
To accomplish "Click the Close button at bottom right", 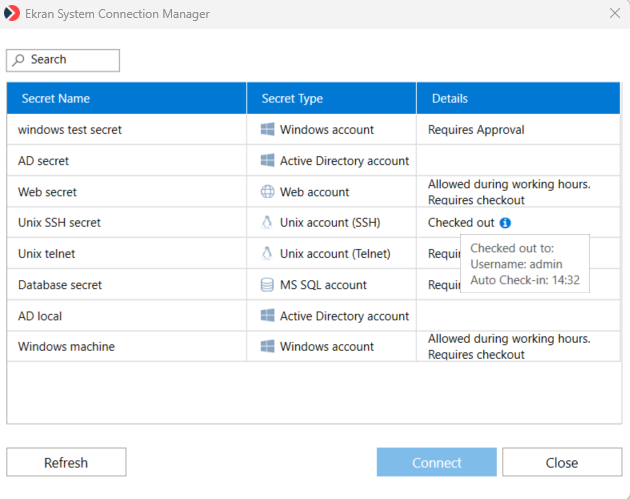I will (x=561, y=462).
